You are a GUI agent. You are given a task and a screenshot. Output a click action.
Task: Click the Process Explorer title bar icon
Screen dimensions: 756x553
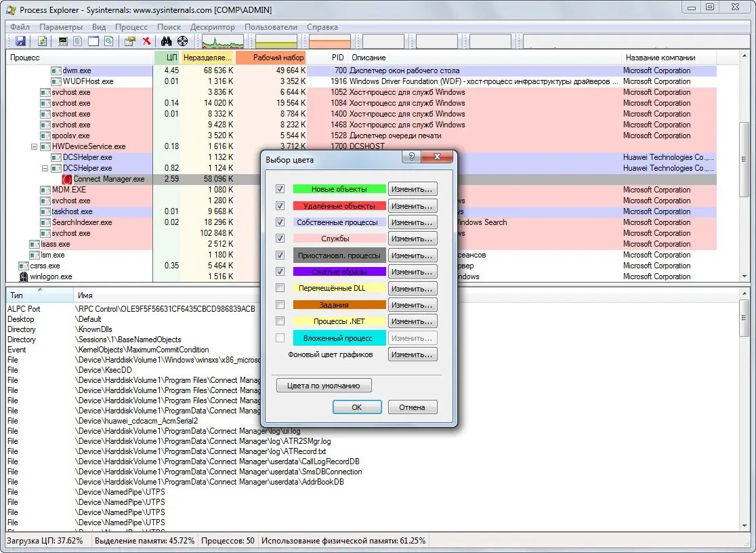11,9
